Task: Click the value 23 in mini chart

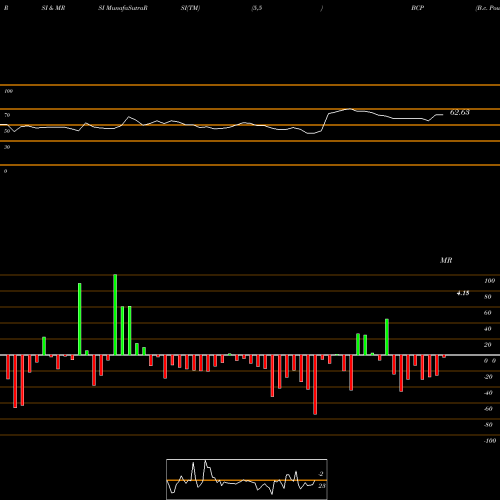Action: [x=322, y=486]
